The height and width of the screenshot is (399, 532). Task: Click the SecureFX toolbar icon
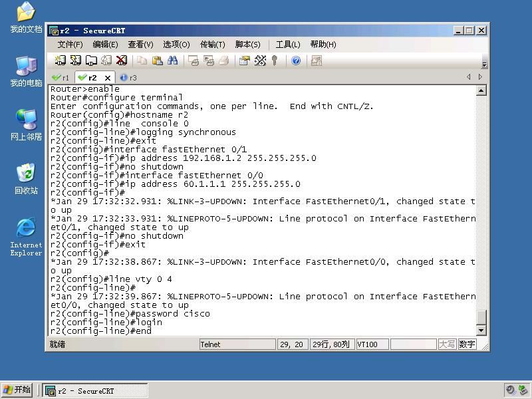pyautogui.click(x=317, y=61)
